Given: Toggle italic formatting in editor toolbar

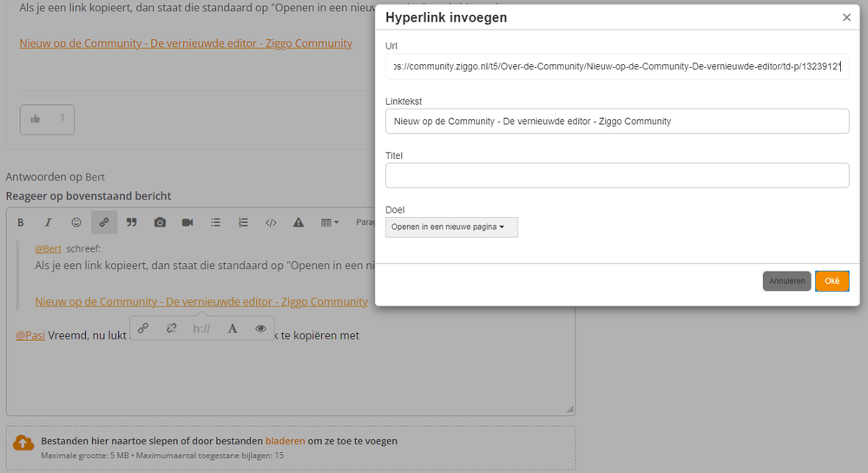Looking at the screenshot, I should (x=49, y=222).
